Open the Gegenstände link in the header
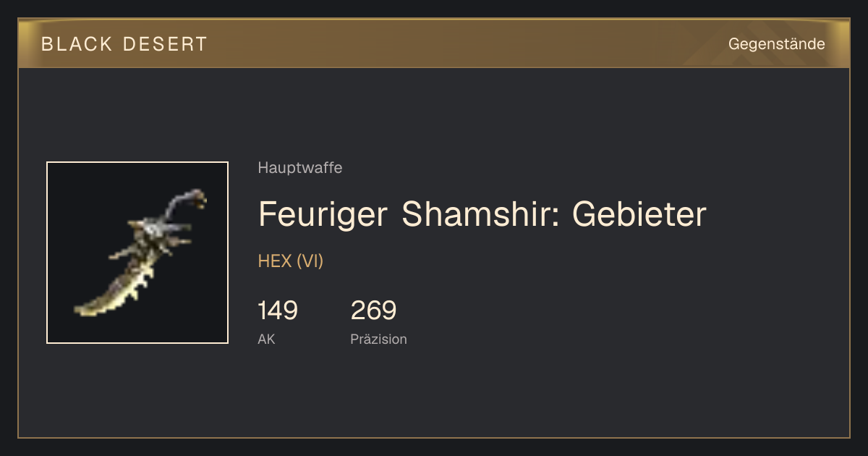 coord(776,44)
